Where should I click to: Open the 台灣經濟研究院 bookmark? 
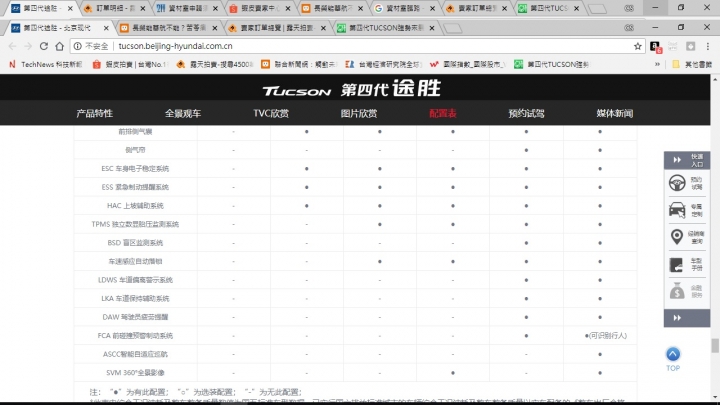383,64
